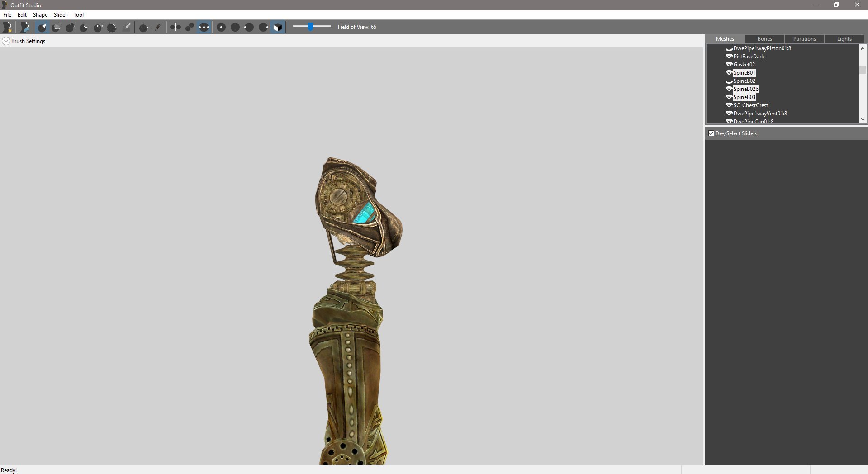
Task: Show the DwePipe1wayPiston01:8 mesh
Action: click(x=729, y=48)
